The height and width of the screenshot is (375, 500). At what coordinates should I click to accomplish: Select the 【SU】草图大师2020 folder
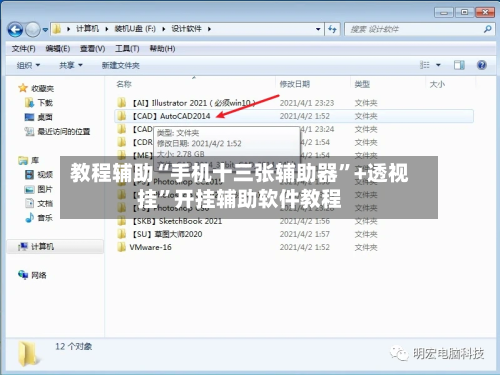coord(167,234)
